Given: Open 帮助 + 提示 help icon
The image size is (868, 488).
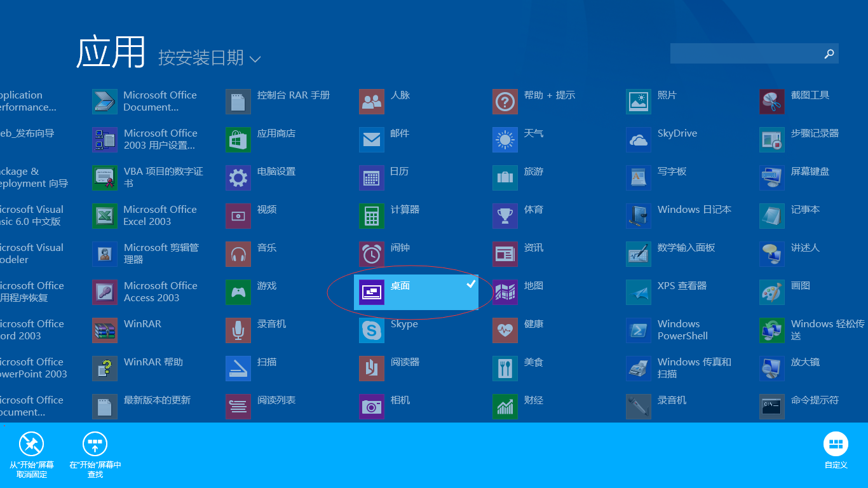Looking at the screenshot, I should (x=505, y=102).
